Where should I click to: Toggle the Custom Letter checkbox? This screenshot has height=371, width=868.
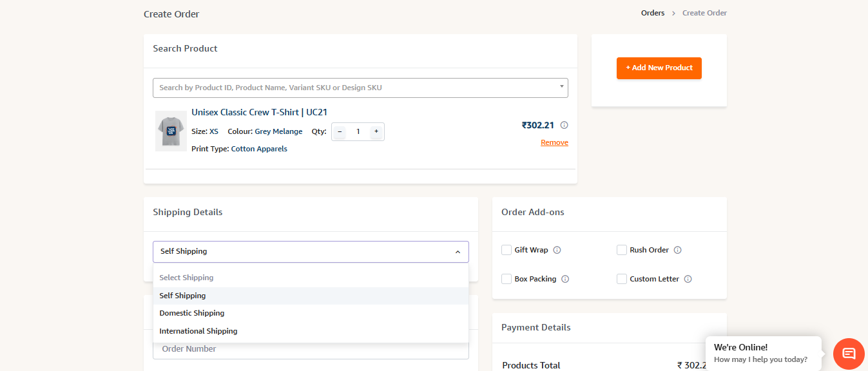(x=622, y=279)
